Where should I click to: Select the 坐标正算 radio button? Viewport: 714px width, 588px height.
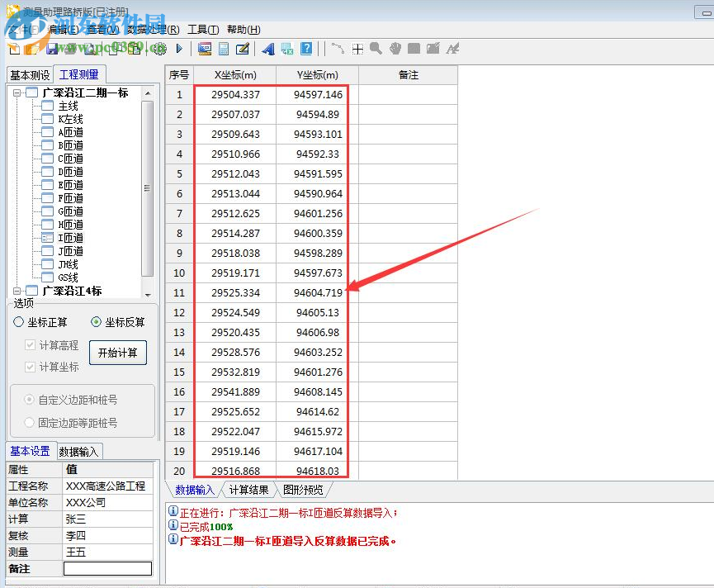[18, 322]
